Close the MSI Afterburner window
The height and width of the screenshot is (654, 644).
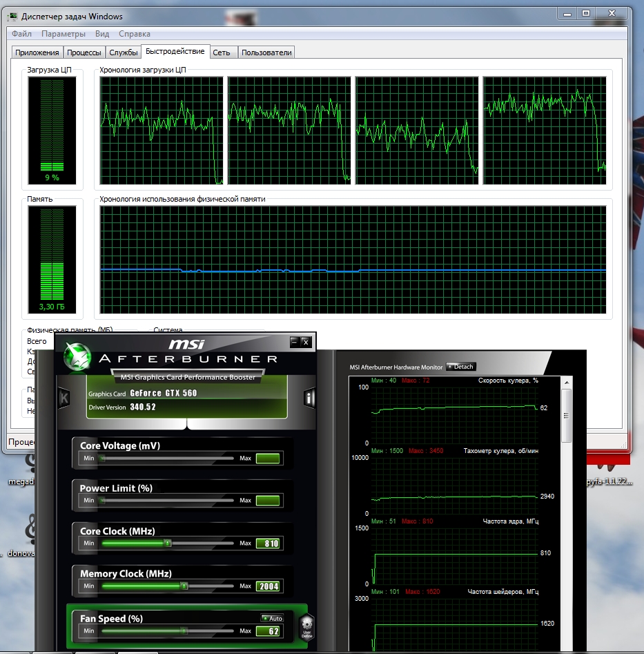pos(306,342)
